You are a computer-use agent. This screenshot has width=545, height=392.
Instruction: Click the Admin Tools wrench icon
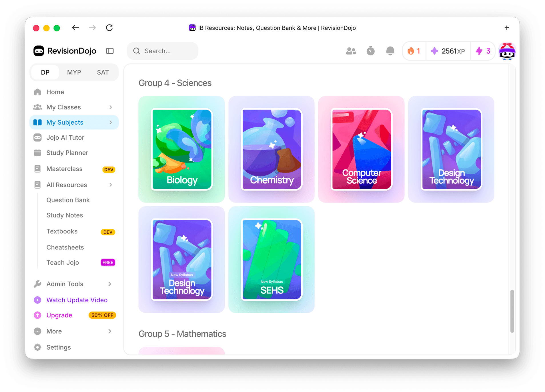(x=37, y=284)
